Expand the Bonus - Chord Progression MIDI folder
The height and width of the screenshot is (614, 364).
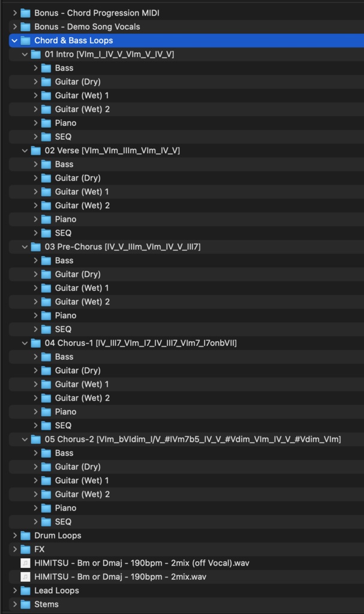[15, 13]
